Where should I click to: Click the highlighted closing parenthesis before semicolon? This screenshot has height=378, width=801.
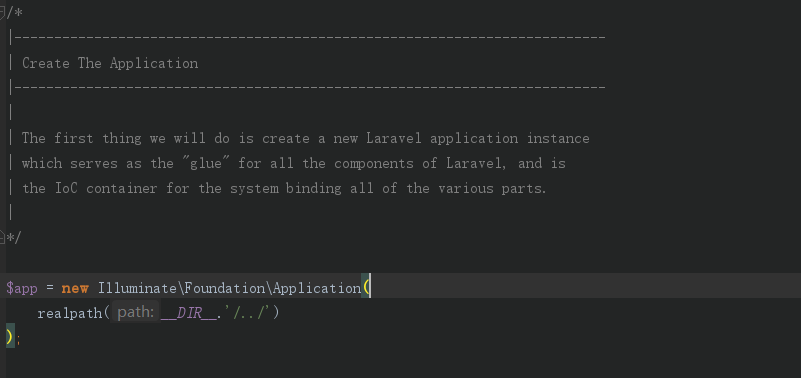(10, 338)
